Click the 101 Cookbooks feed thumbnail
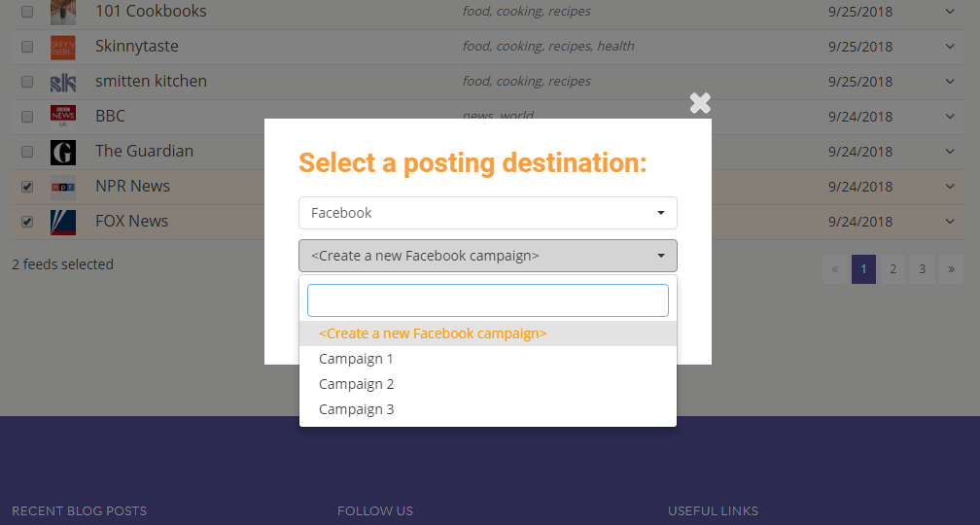 [63, 12]
